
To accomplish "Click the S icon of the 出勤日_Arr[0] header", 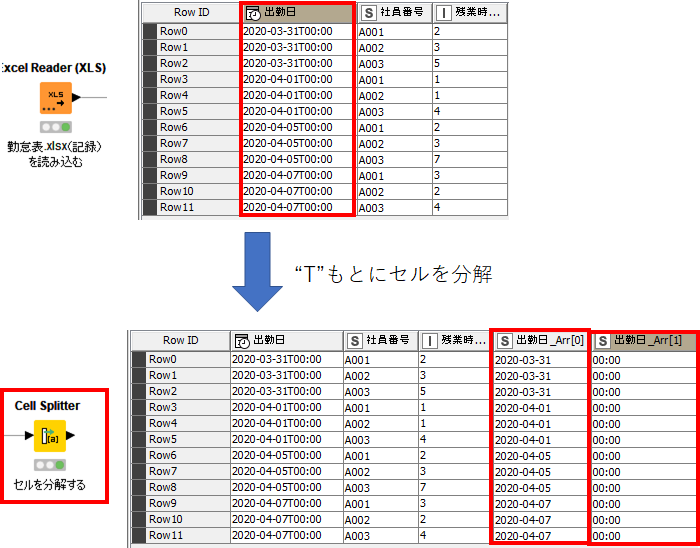I will click(x=504, y=341).
